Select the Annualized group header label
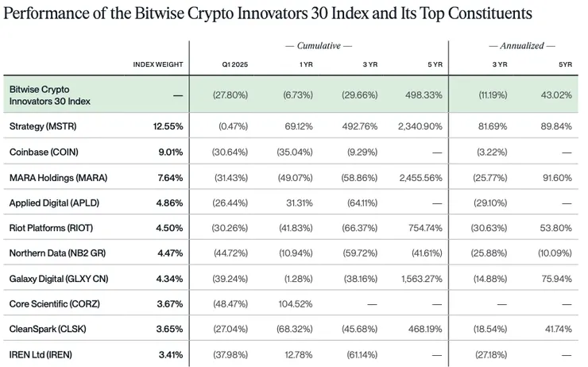 pos(522,46)
